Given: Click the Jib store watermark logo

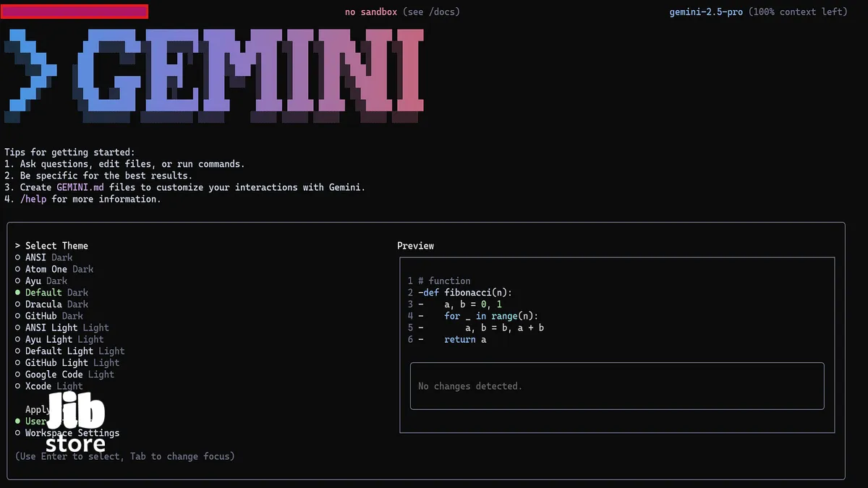Looking at the screenshot, I should 76,423.
